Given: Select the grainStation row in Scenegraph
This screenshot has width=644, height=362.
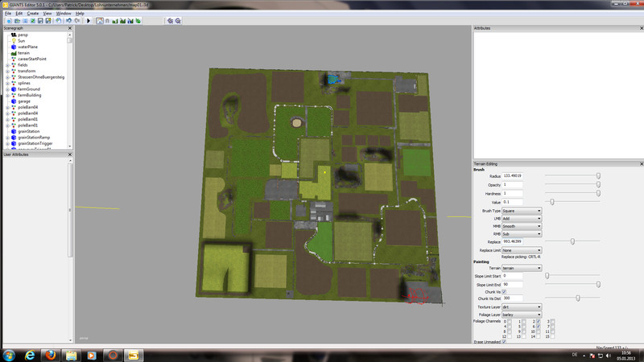Looking at the screenshot, I should coord(28,131).
